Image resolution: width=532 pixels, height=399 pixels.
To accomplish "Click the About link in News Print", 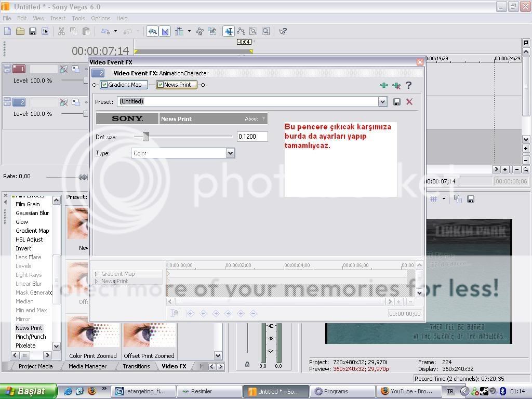I will pos(251,119).
